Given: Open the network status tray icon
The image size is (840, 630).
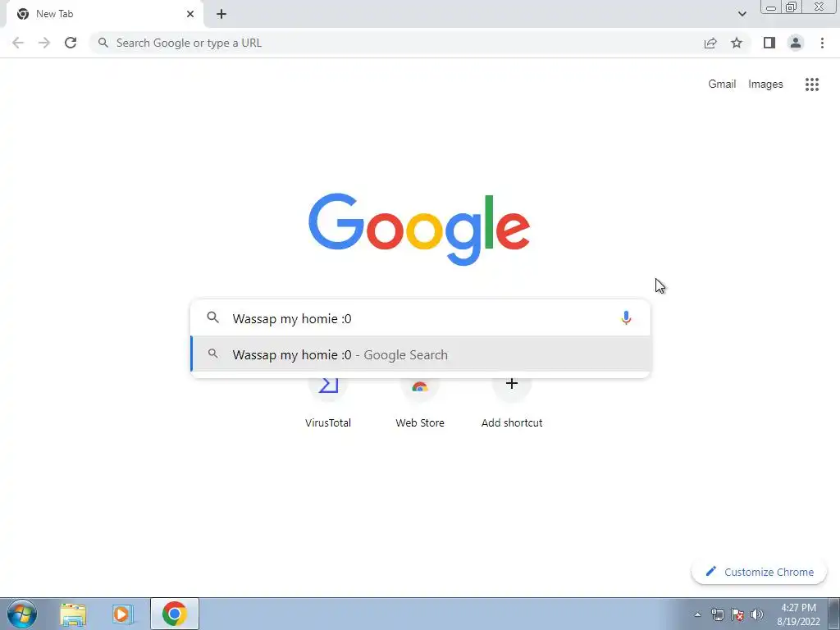Looking at the screenshot, I should pyautogui.click(x=717, y=614).
